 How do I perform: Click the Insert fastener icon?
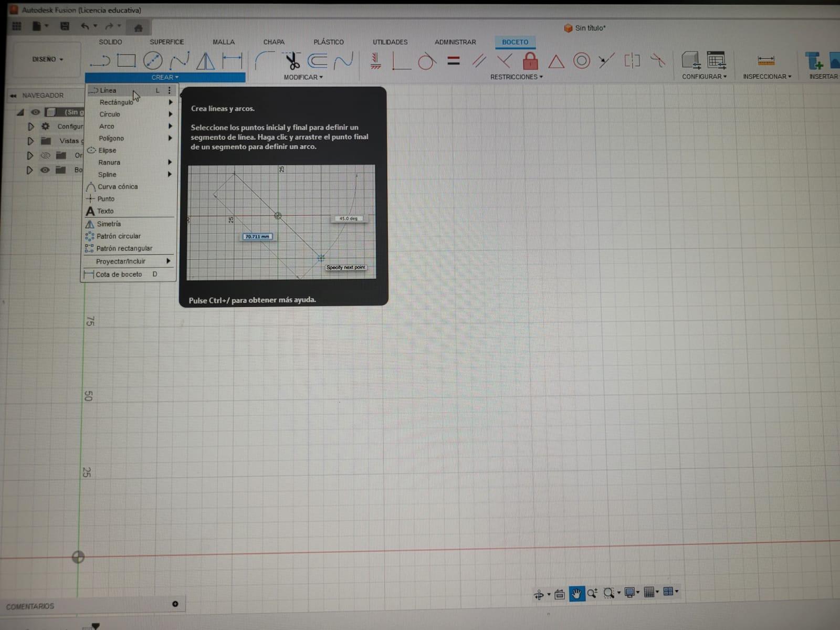click(814, 61)
